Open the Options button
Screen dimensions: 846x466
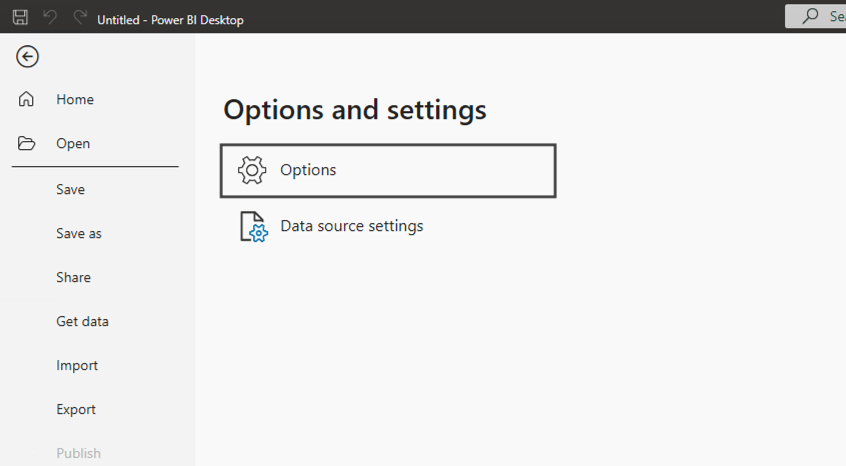[x=388, y=170]
